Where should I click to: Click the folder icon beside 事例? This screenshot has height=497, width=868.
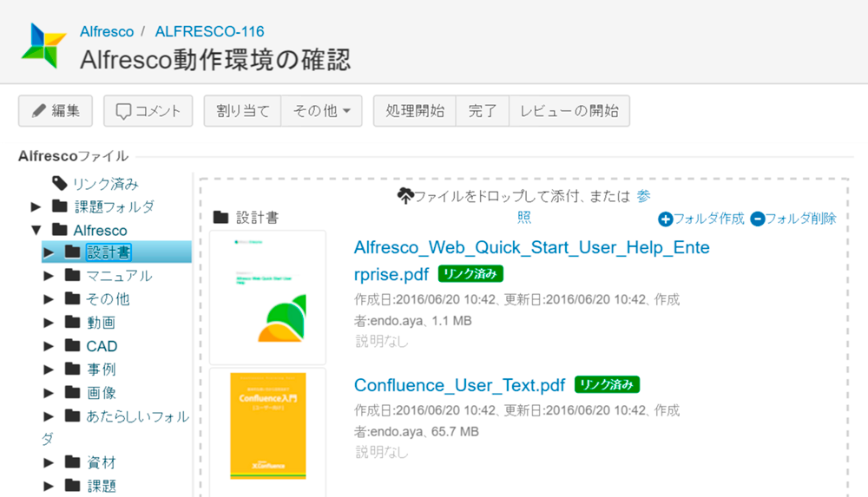click(73, 369)
